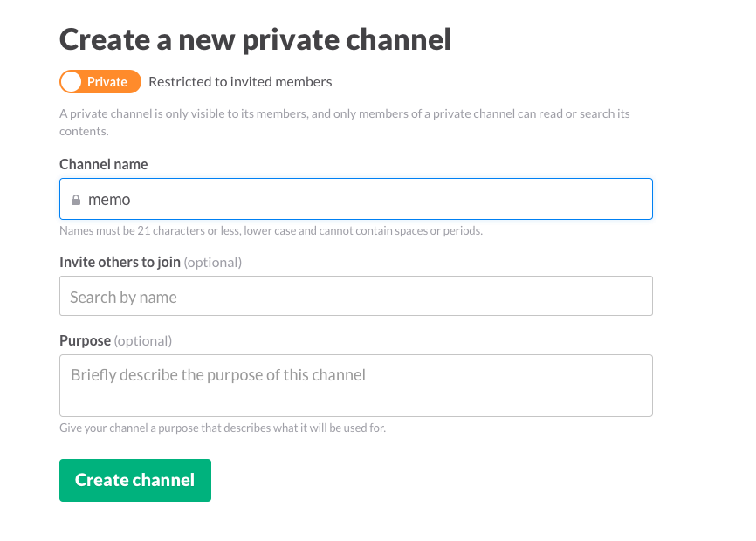Screen dimensions: 756x541
Task: Click "(optional)" beside the Purpose label
Action: point(142,340)
